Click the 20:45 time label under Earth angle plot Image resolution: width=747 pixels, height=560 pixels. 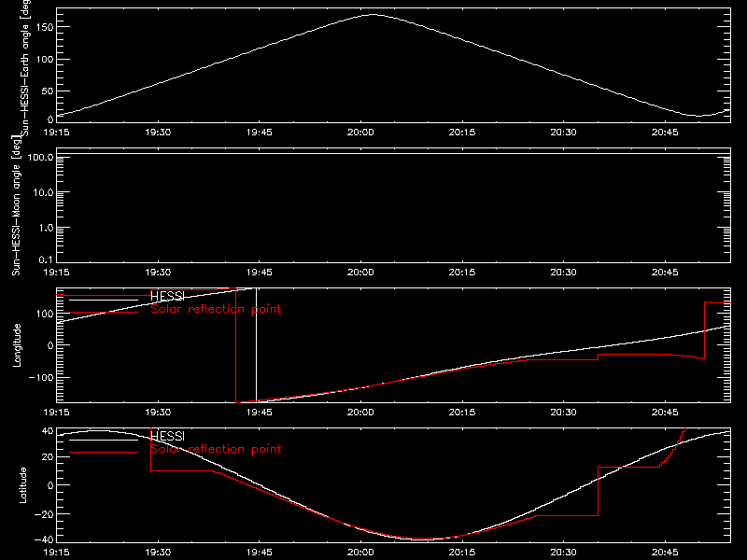pyautogui.click(x=665, y=132)
